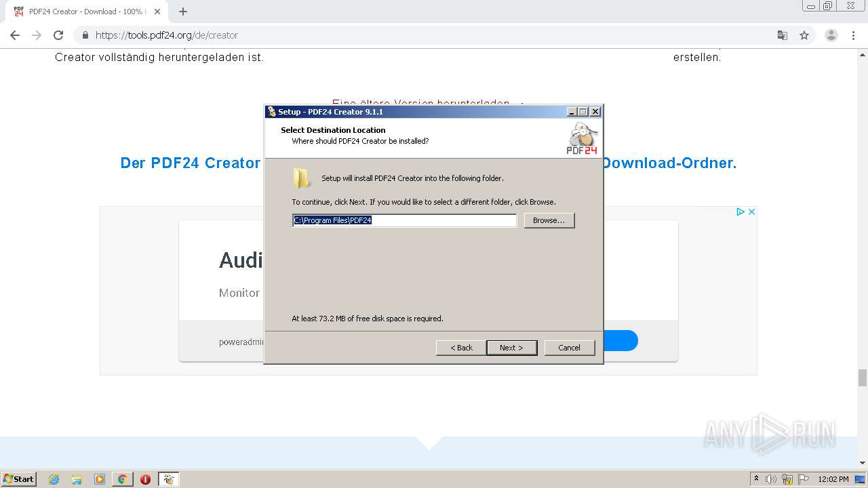Switch to PDF24 setup in the taskbar
868x488 pixels.
click(168, 479)
